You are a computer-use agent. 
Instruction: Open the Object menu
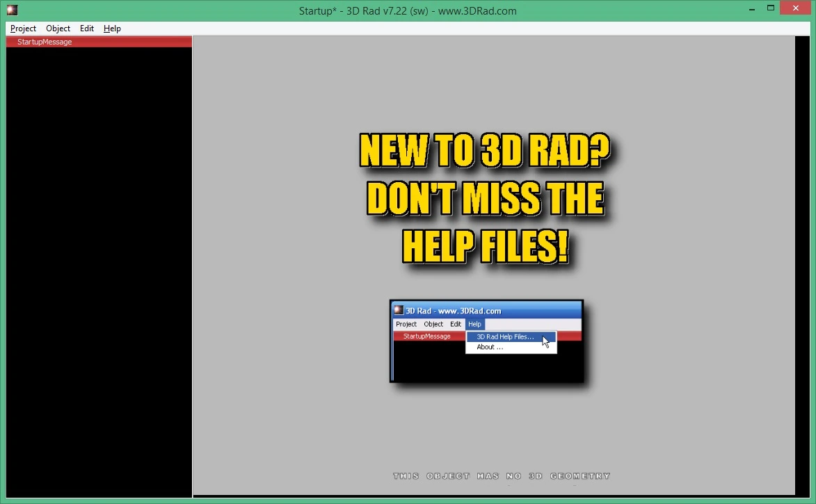click(x=58, y=29)
